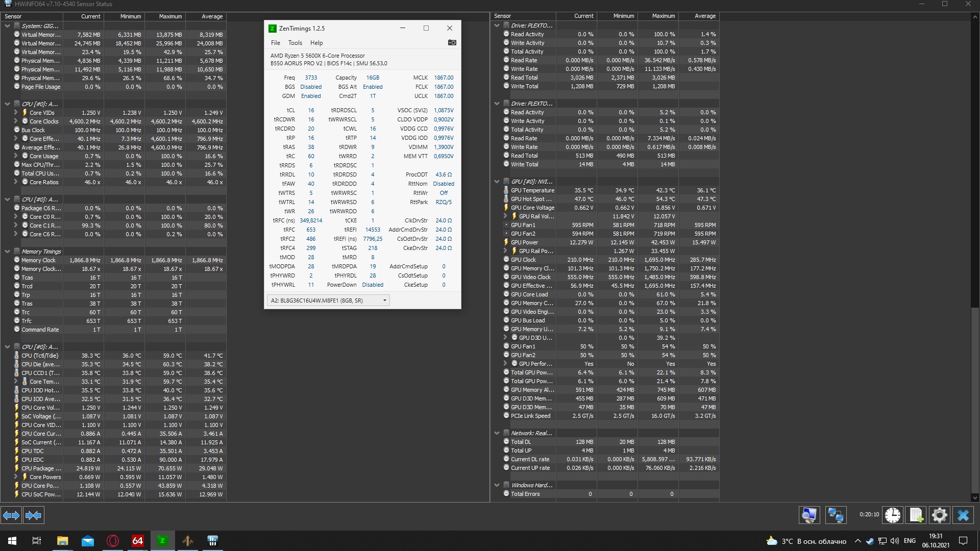Expand the GPU Rail Voltages row

tap(505, 216)
